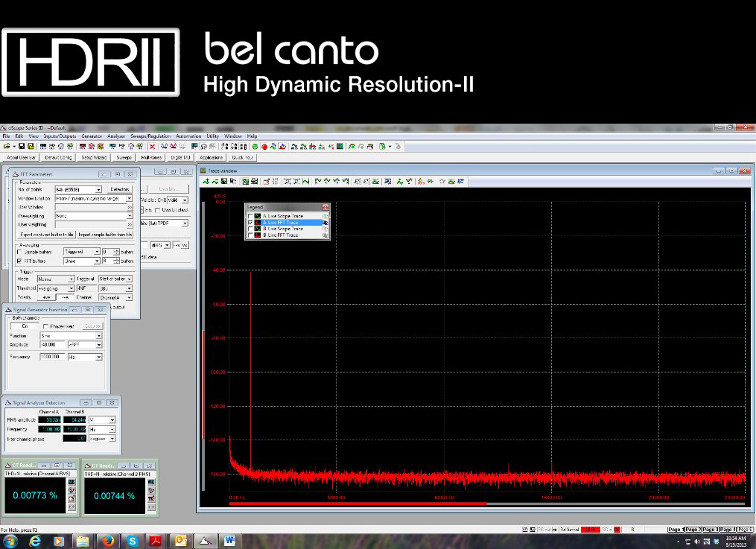This screenshot has width=756, height=549.
Task: Uncheck the FFT buffers averaging checkbox
Action: 20,261
